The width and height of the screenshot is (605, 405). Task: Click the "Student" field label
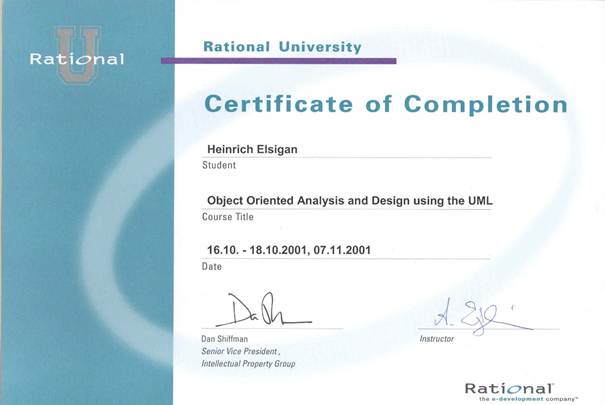pos(219,165)
